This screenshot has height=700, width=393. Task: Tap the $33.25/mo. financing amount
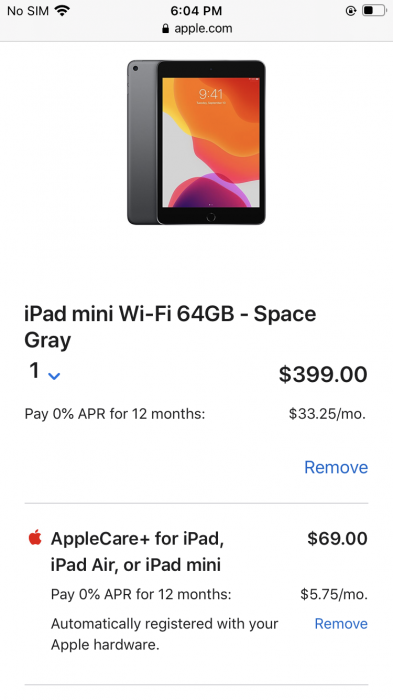(327, 414)
